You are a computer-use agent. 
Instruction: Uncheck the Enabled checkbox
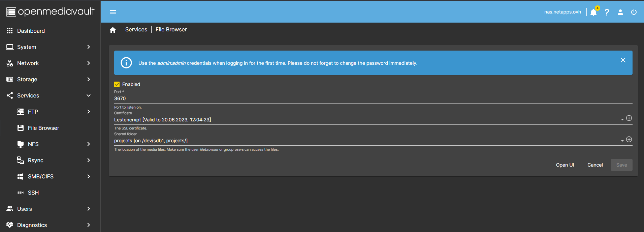[117, 84]
